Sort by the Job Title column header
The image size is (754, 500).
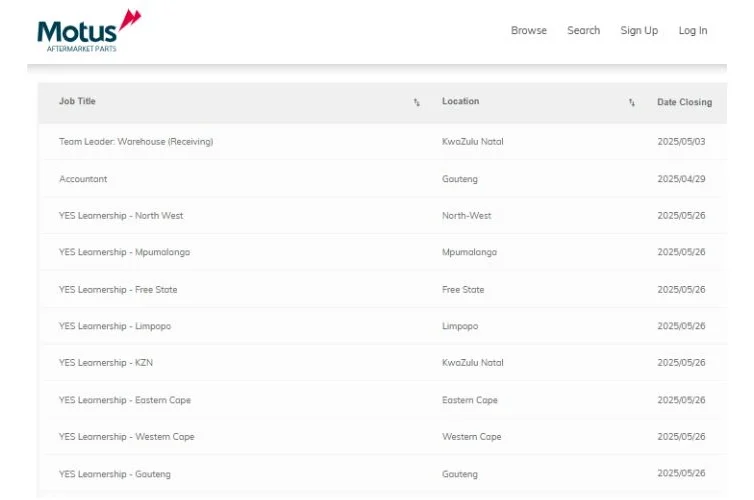[78, 102]
